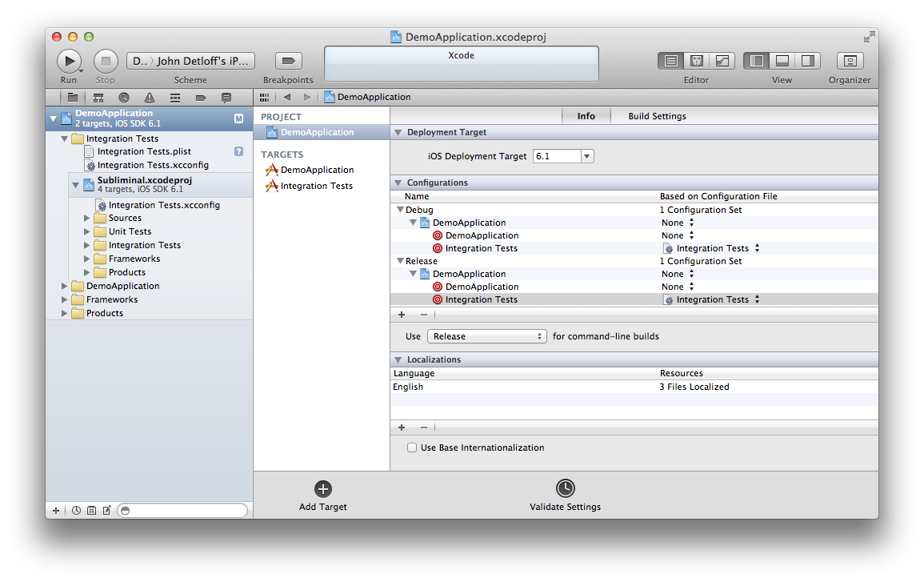Viewport: 924px width, 582px height.
Task: Show the Symbol navigator
Action: click(98, 98)
